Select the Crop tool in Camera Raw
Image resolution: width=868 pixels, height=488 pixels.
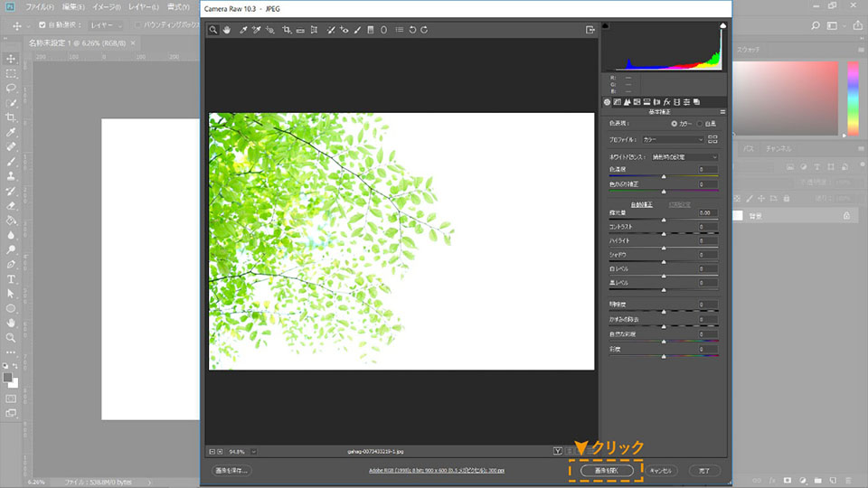pos(287,30)
